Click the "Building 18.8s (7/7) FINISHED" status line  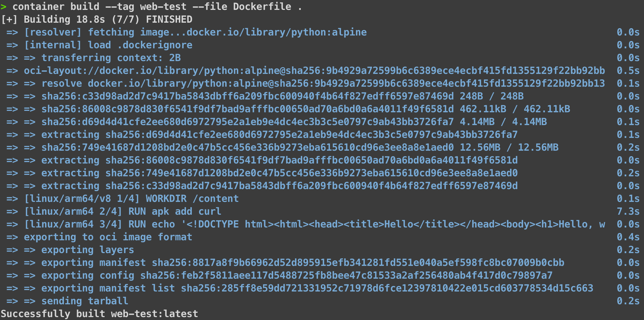108,19
